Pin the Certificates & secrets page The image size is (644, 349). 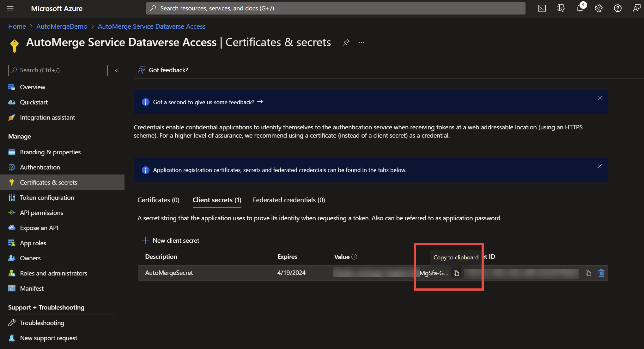point(346,42)
